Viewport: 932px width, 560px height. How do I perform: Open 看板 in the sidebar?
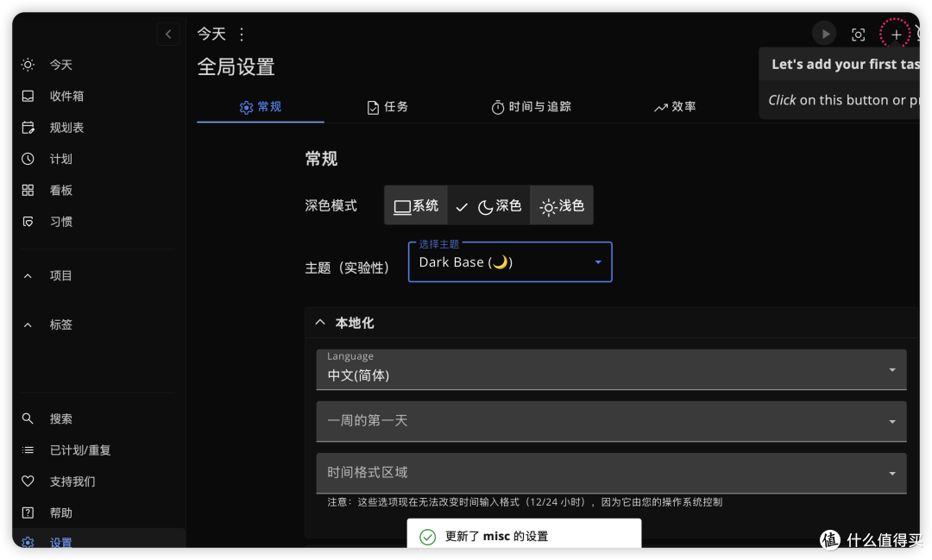coord(60,190)
